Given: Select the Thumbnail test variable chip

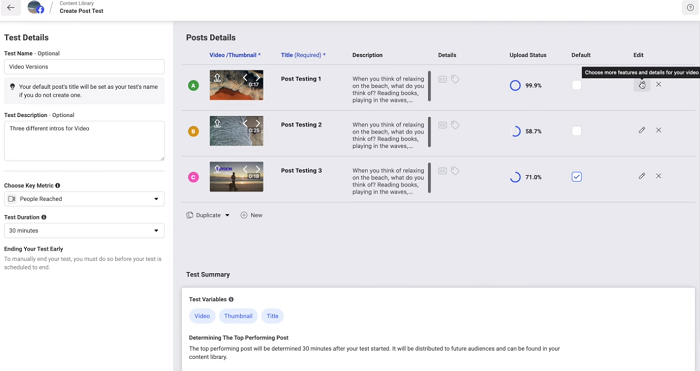Looking at the screenshot, I should [x=238, y=316].
